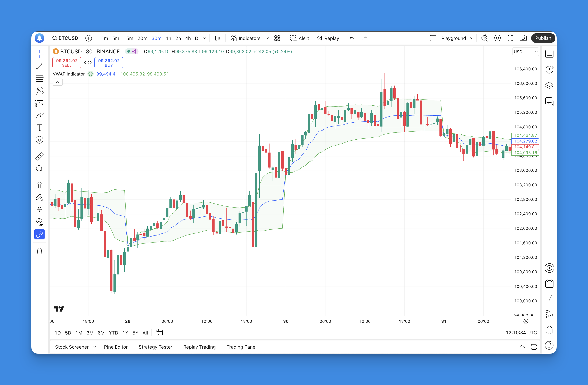Open timezone menu at 12:10:34 UTC
This screenshot has height=385, width=588.
click(521, 333)
